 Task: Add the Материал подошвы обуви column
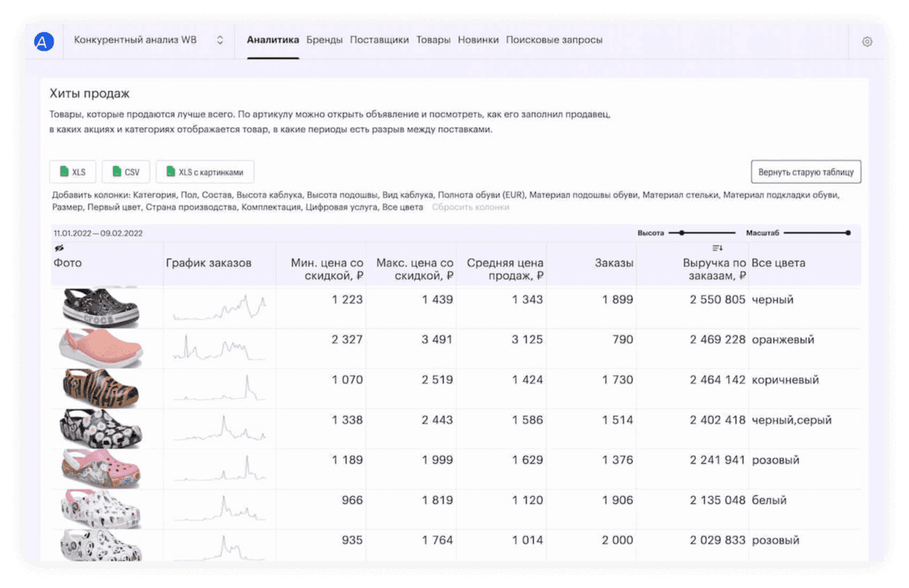pos(584,195)
